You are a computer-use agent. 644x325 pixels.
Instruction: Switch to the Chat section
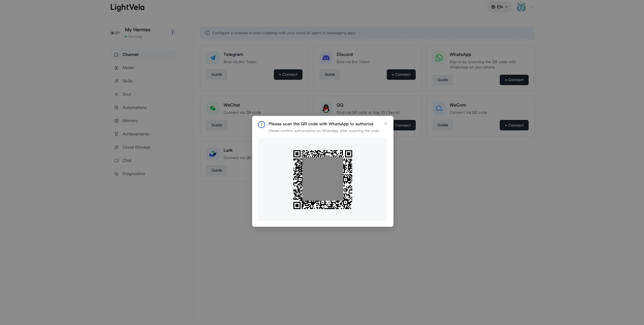pos(143,161)
